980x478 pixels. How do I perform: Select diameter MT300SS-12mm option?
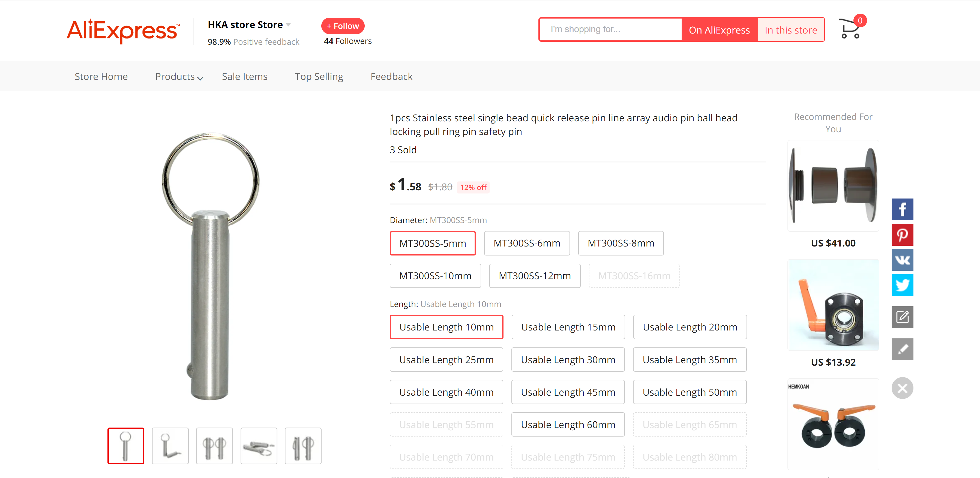(535, 276)
